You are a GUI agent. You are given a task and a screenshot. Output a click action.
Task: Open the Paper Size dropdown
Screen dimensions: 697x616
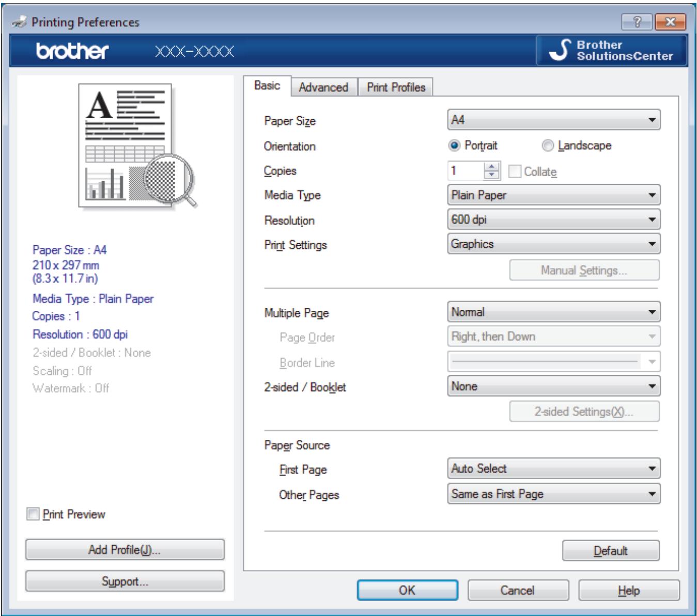[554, 120]
